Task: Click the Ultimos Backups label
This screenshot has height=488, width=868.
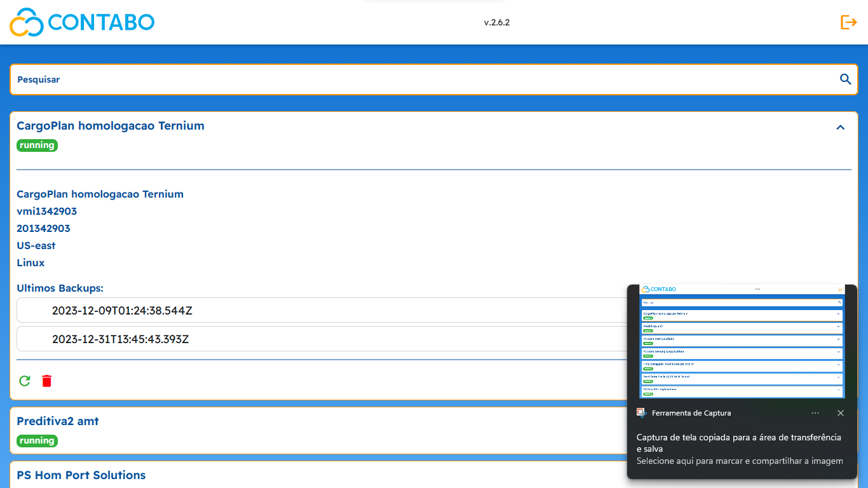Action: point(60,288)
